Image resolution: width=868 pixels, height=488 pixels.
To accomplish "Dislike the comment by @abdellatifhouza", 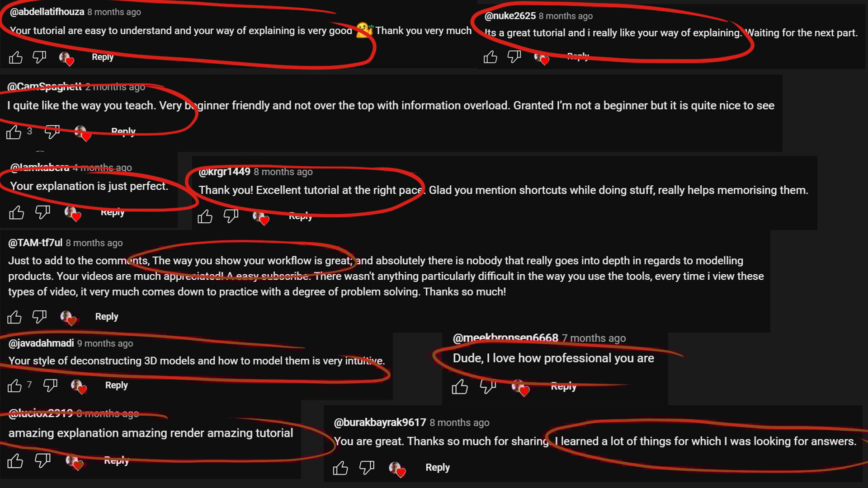I will click(39, 57).
